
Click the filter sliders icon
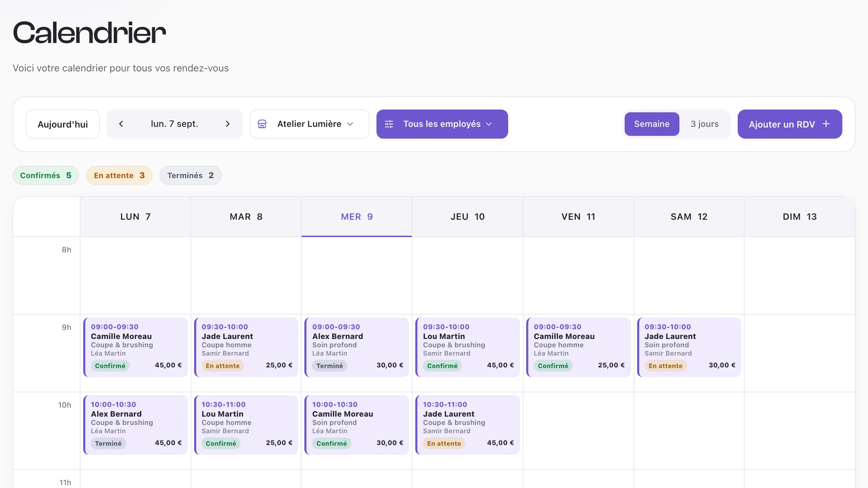(389, 124)
